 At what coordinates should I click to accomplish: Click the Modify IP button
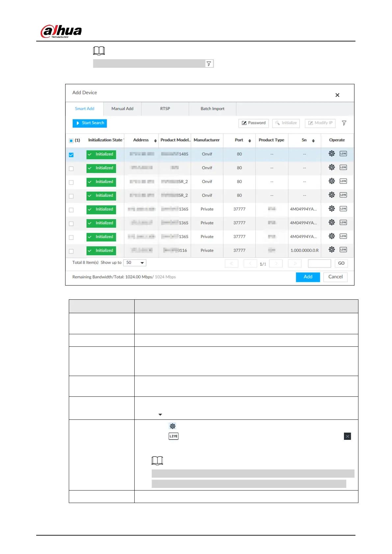click(x=320, y=123)
